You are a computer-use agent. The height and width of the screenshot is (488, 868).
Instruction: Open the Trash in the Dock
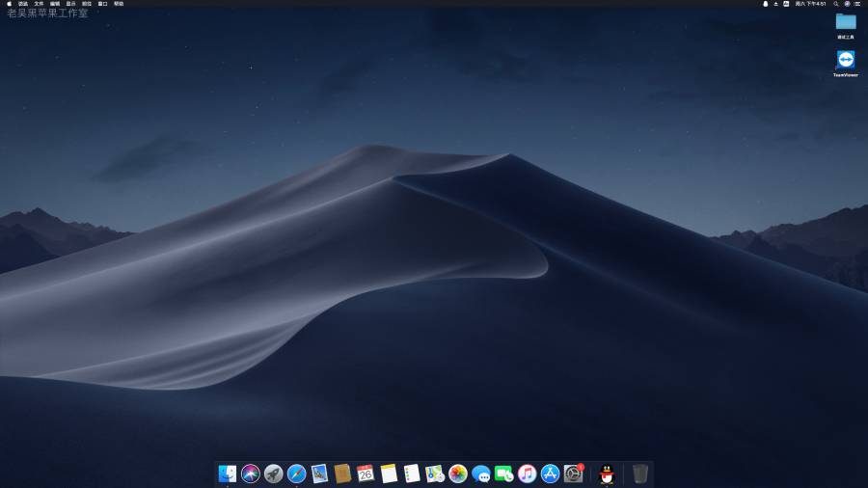tap(640, 474)
